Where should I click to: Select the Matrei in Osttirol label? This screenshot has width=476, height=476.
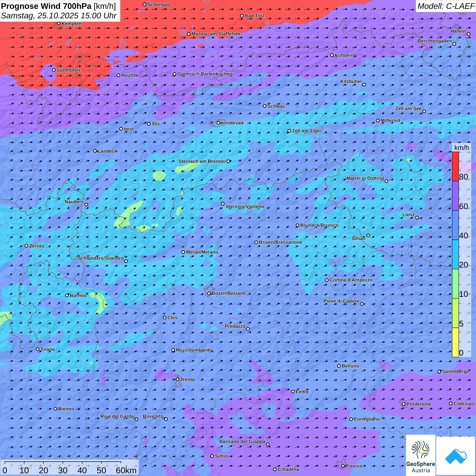click(x=365, y=178)
